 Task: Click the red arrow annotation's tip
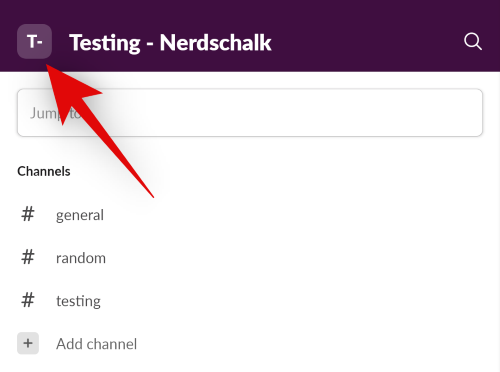click(47, 66)
